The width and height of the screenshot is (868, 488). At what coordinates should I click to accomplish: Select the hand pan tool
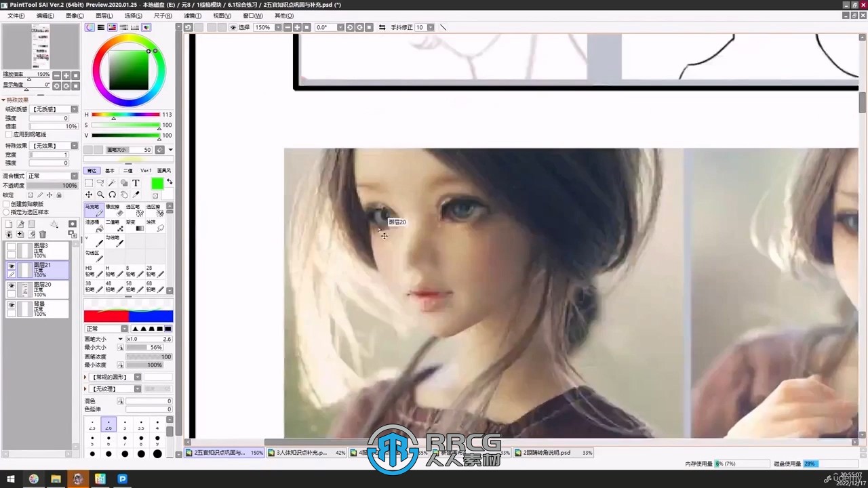coord(124,195)
